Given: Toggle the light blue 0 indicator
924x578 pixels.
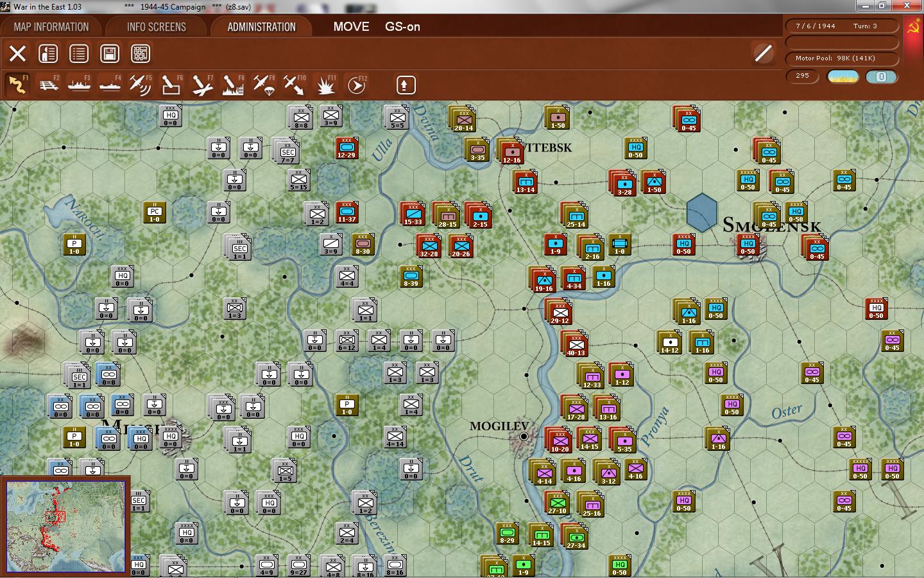Looking at the screenshot, I should [x=881, y=76].
